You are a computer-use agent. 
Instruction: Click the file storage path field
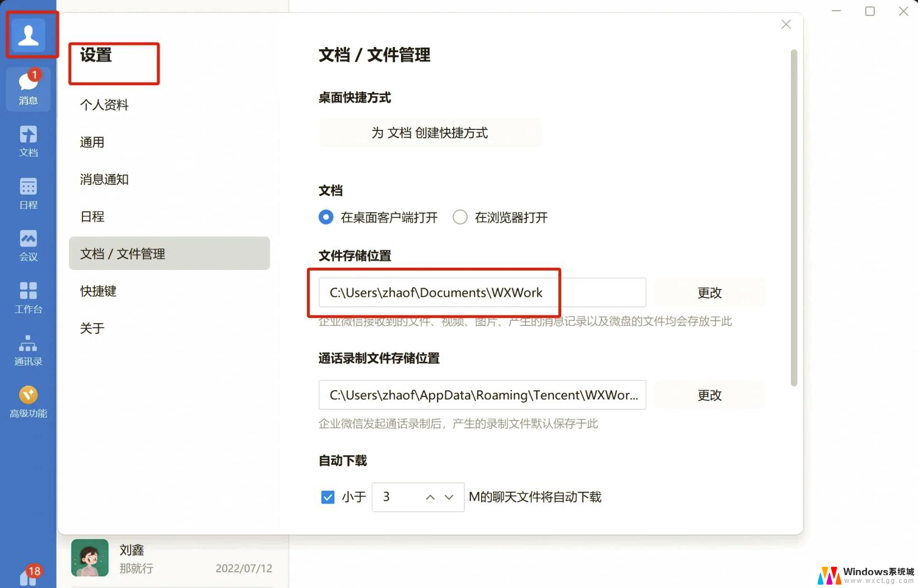482,292
